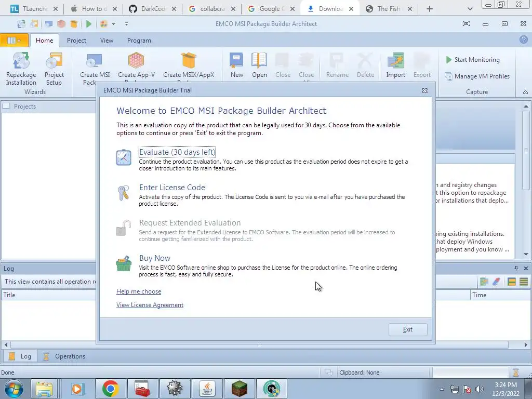The height and width of the screenshot is (399, 532).
Task: Click the keys icon for license code
Action: coord(124,193)
